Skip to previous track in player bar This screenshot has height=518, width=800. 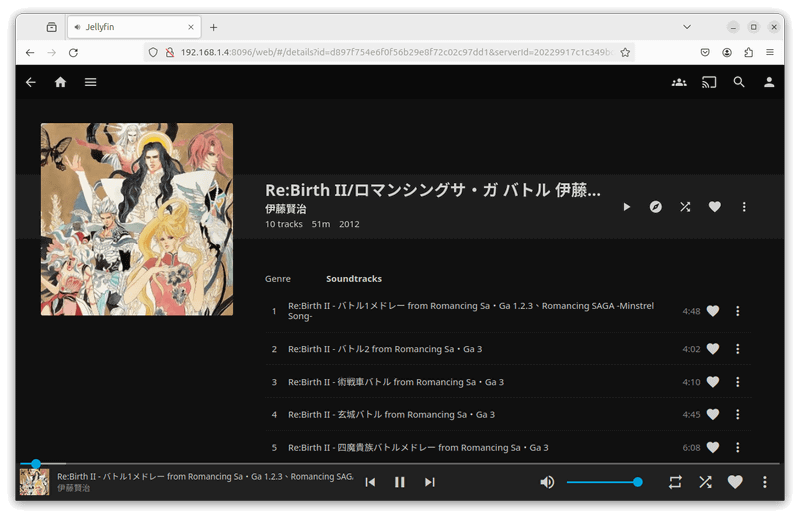(x=370, y=482)
